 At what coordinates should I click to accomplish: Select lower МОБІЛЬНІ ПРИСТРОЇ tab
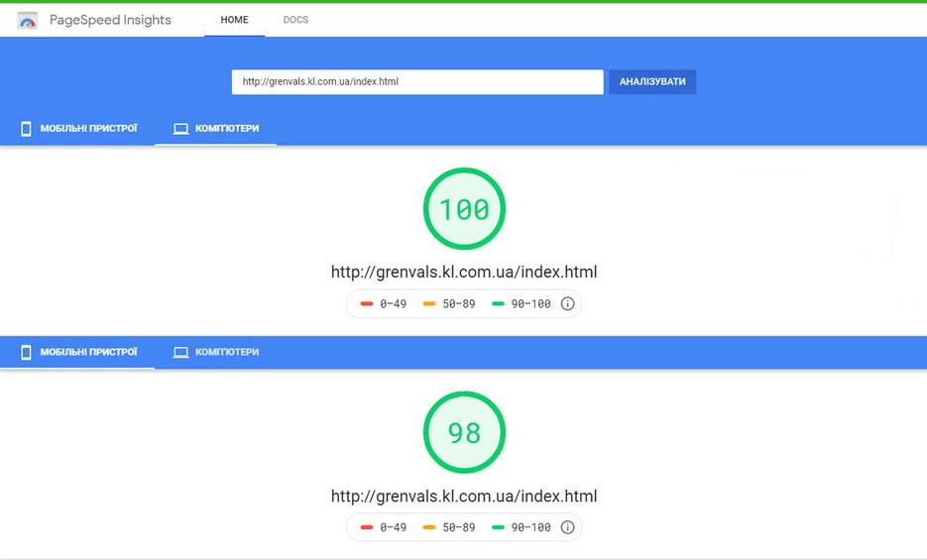(78, 352)
